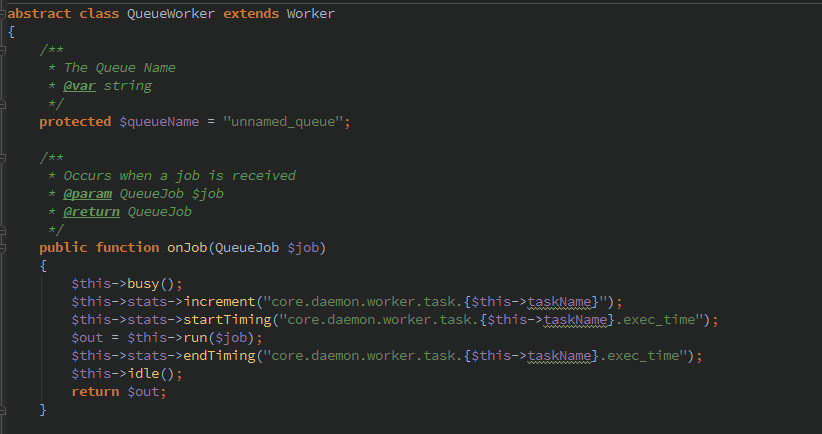
Task: Click the fold end marker at function closing brace
Action: (x=4, y=410)
